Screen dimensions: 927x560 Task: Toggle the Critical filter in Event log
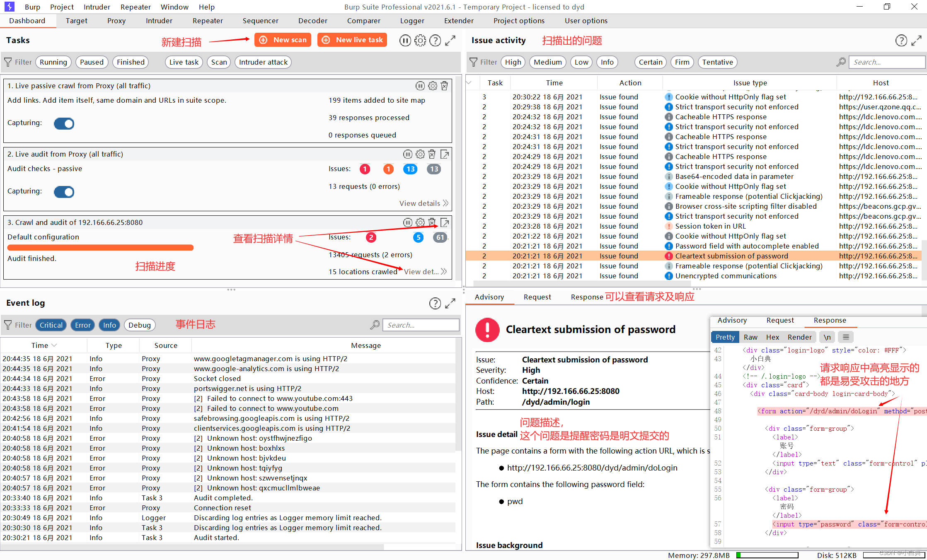click(x=51, y=325)
